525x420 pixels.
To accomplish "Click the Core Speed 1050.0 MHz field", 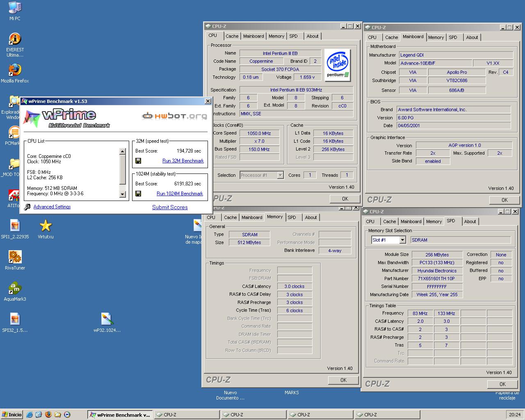I will (259, 133).
